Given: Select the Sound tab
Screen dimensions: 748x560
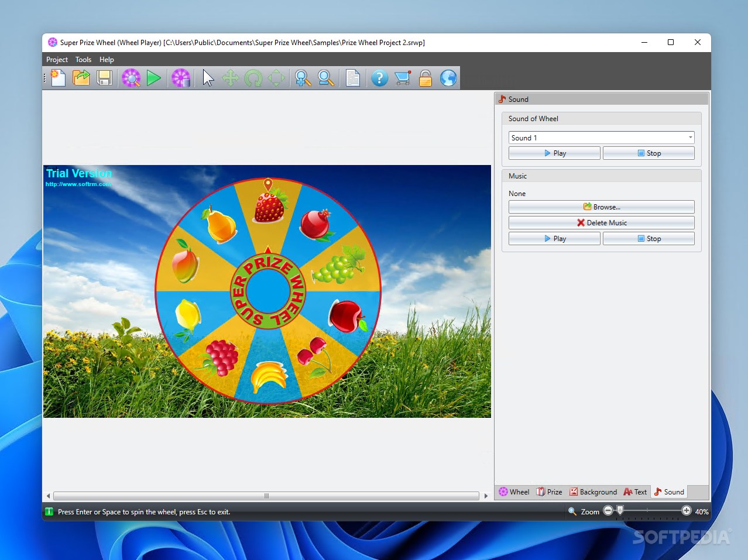Looking at the screenshot, I should (669, 492).
